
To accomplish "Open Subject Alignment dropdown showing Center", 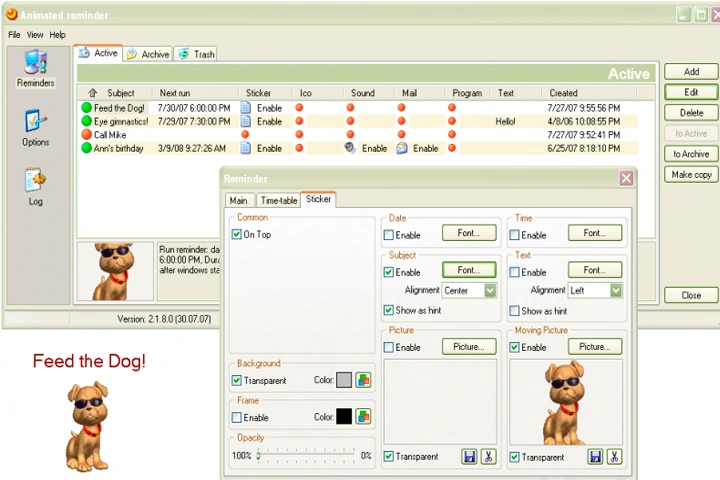I will [x=469, y=291].
